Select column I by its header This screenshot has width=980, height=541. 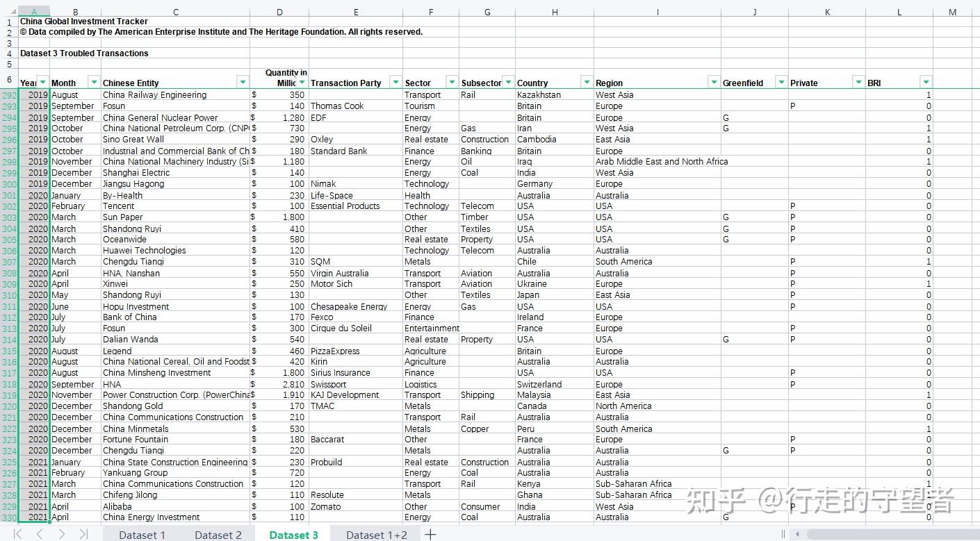[658, 12]
